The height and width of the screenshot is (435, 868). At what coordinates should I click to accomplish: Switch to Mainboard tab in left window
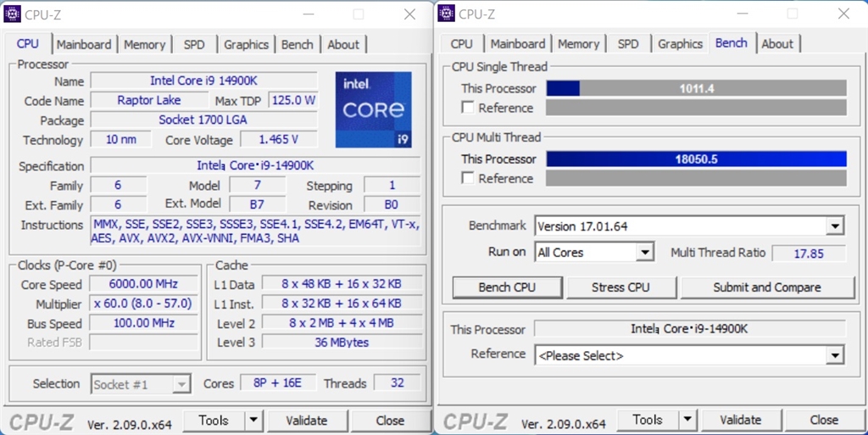[84, 45]
